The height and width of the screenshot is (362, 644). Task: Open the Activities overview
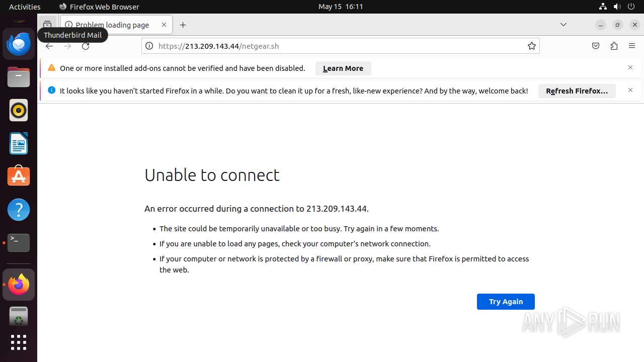(25, 7)
